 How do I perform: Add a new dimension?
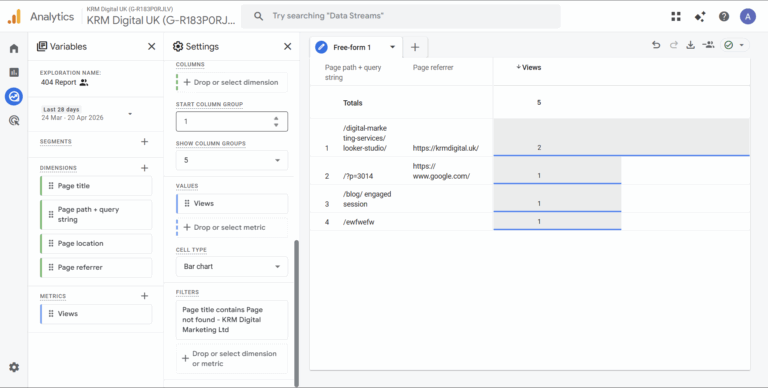[144, 168]
